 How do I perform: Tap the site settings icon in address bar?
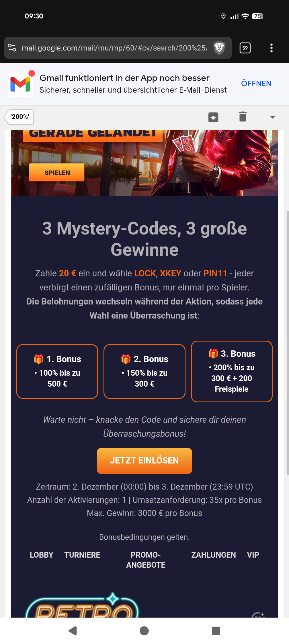12,48
